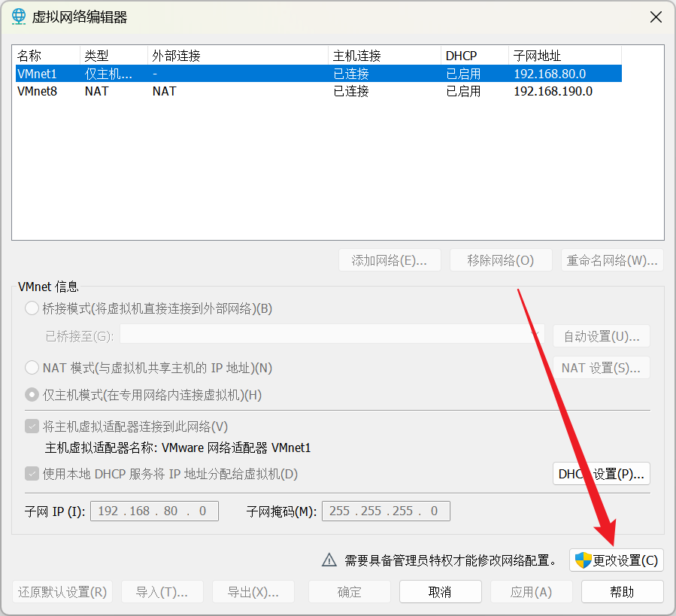Screen dimensions: 676x616
Task: Click 主机虚拟适配器名称 label text
Action: pyautogui.click(x=102, y=448)
